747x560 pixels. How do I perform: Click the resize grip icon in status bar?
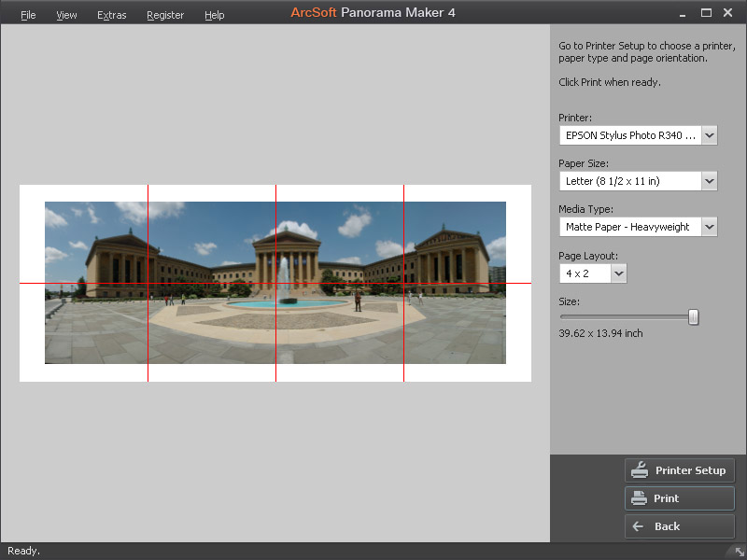[739, 552]
